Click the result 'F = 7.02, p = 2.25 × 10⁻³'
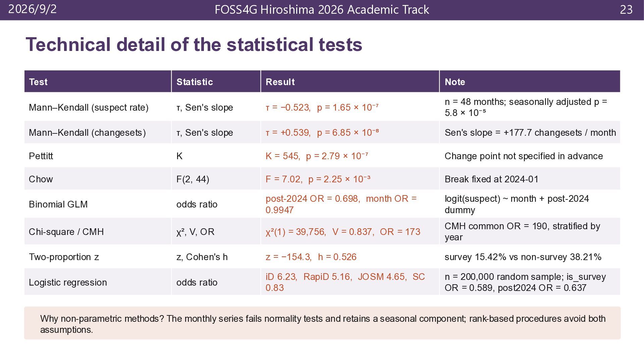Viewport: 644px width, 362px height. (318, 179)
